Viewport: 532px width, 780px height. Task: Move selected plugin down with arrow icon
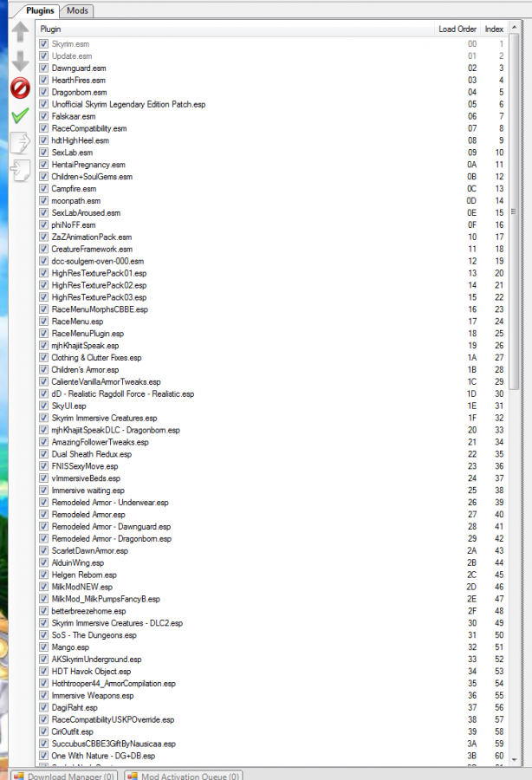[x=21, y=61]
